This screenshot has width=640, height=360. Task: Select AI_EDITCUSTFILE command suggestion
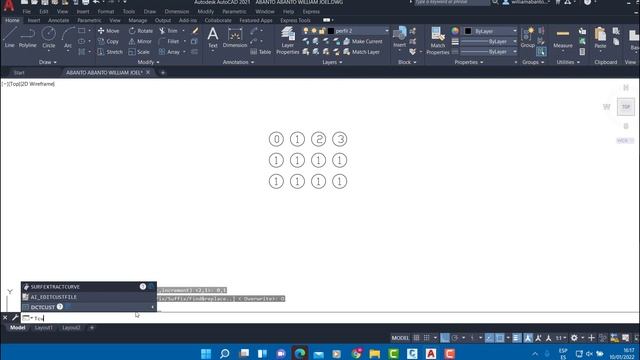click(x=89, y=297)
